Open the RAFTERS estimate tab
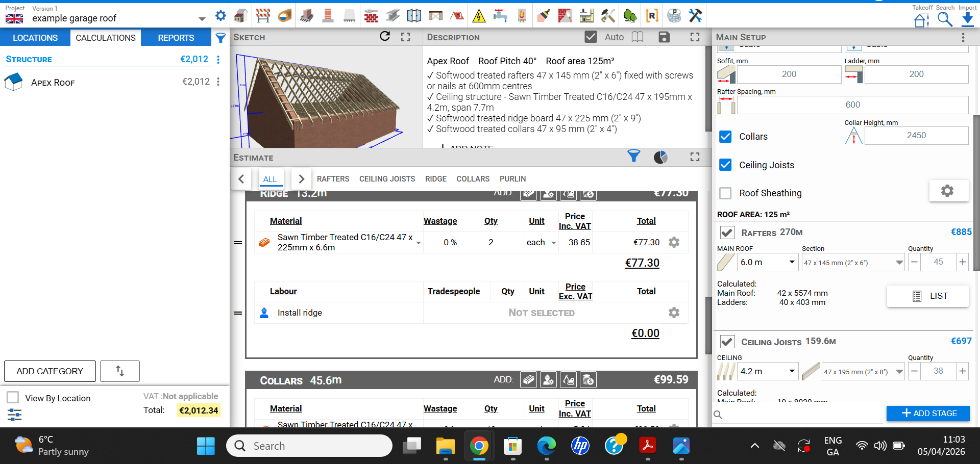The image size is (980, 464). (x=333, y=179)
